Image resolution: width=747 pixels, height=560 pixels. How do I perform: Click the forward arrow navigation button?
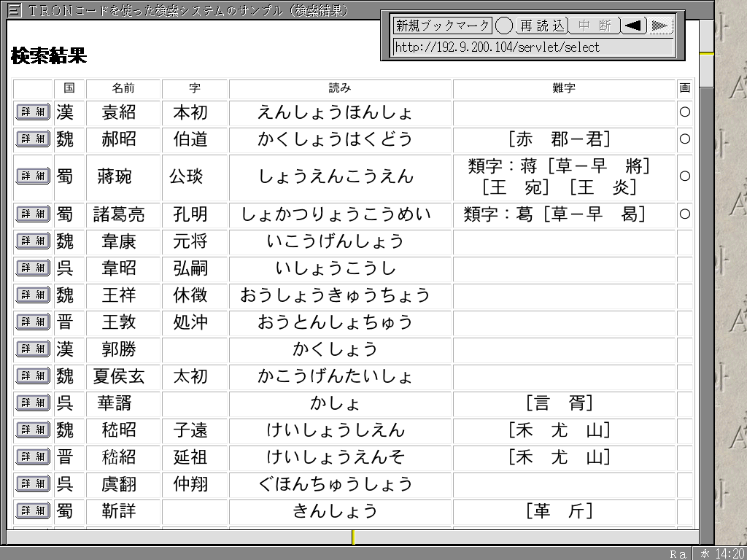pos(660,26)
